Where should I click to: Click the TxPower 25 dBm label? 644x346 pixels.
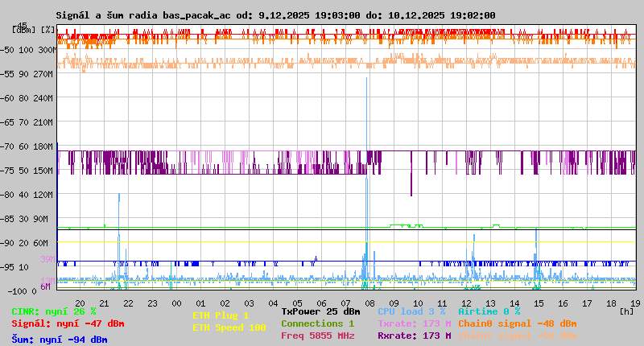(x=320, y=311)
